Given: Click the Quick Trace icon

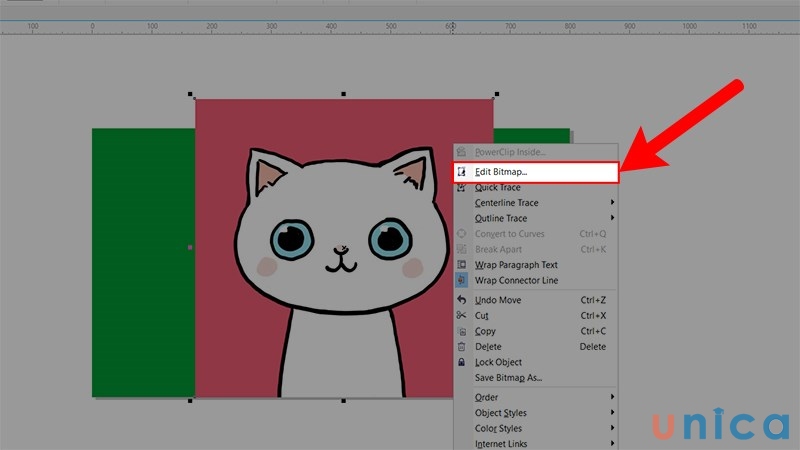Looking at the screenshot, I should [462, 187].
